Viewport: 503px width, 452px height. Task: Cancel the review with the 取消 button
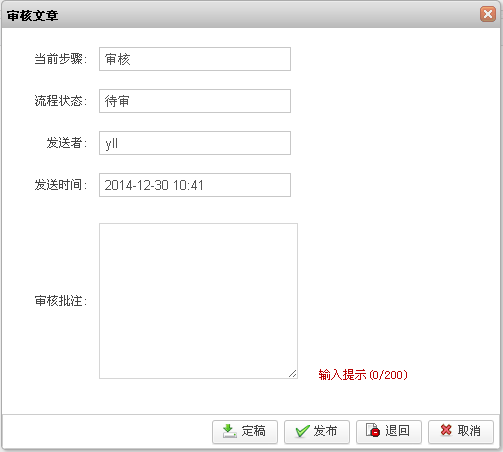[x=461, y=432]
